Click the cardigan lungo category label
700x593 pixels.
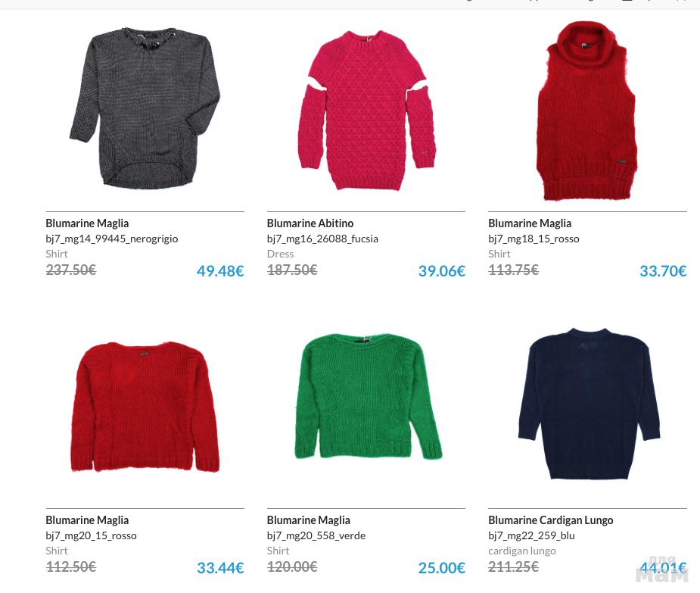522,551
